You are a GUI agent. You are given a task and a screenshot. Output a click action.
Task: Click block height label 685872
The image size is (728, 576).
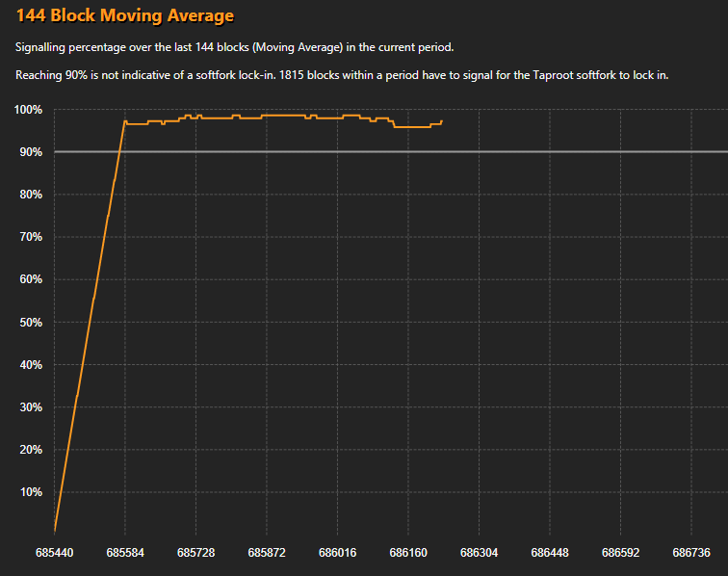click(x=267, y=553)
